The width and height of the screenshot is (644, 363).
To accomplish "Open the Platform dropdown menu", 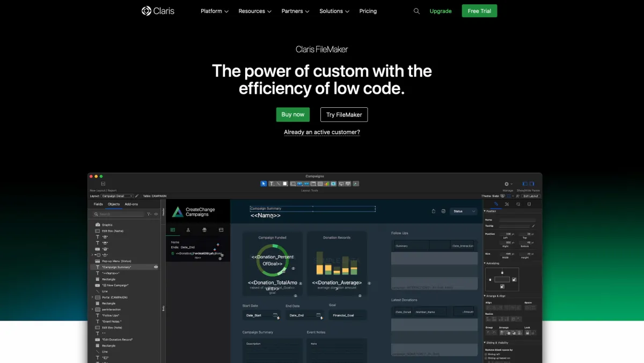I will pyautogui.click(x=215, y=11).
